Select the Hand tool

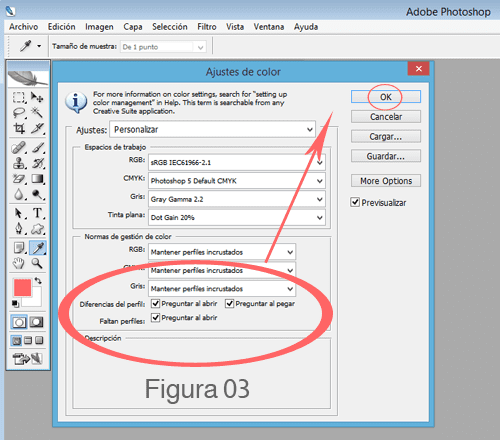tap(19, 263)
